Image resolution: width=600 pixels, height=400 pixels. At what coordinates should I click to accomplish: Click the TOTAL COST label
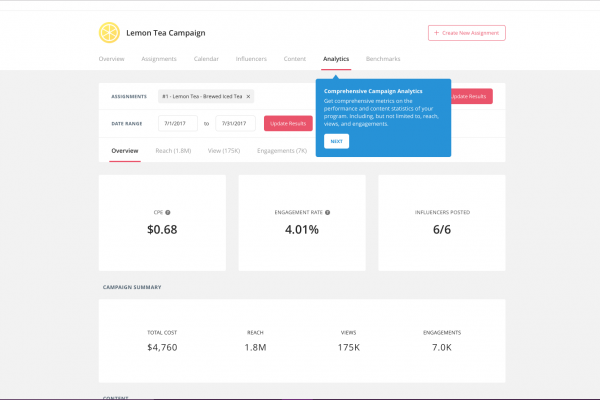click(x=162, y=333)
